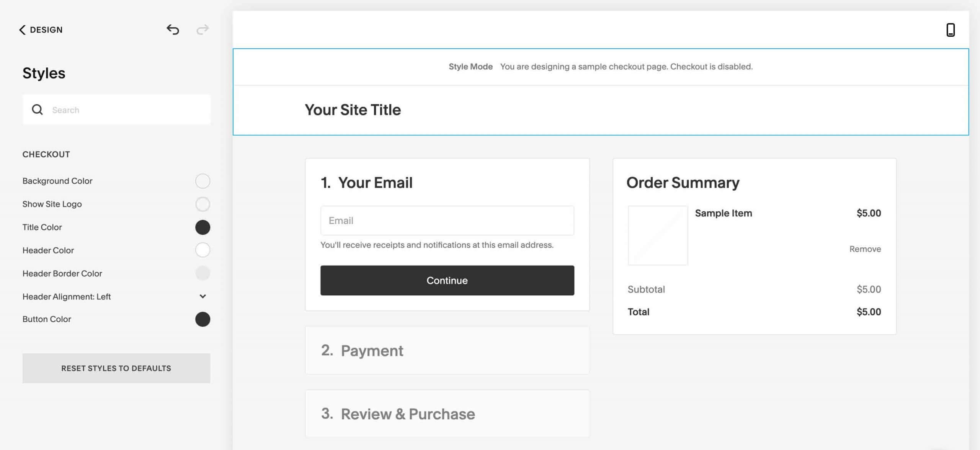Screen dimensions: 980x450
Task: Open the Title Color swatch
Action: pyautogui.click(x=203, y=227)
